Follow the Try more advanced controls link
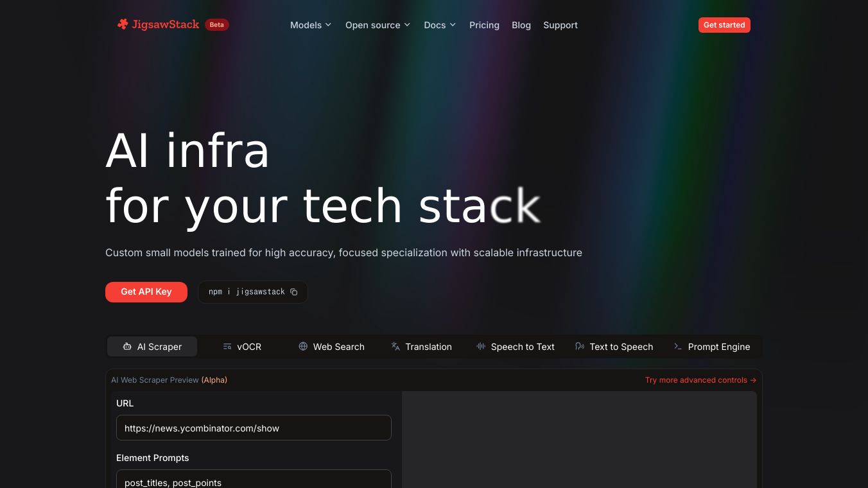Viewport: 868px width, 488px height. [x=700, y=380]
